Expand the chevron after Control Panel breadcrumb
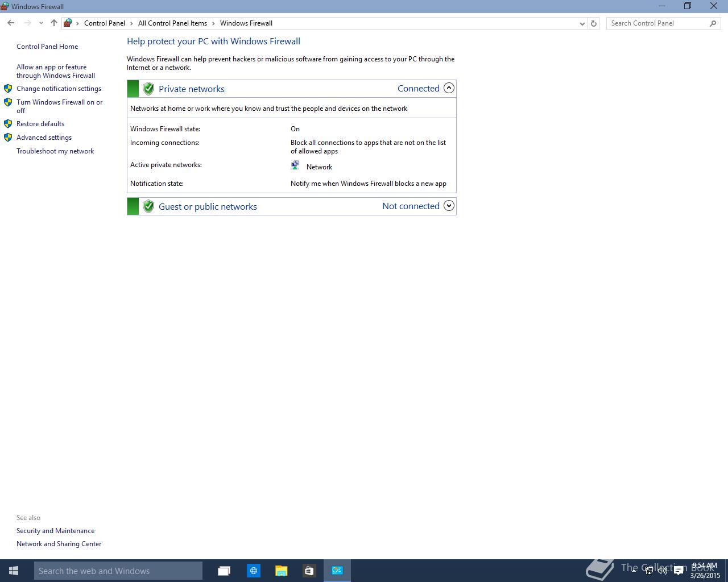Viewport: 728px width, 582px height. 131,23
